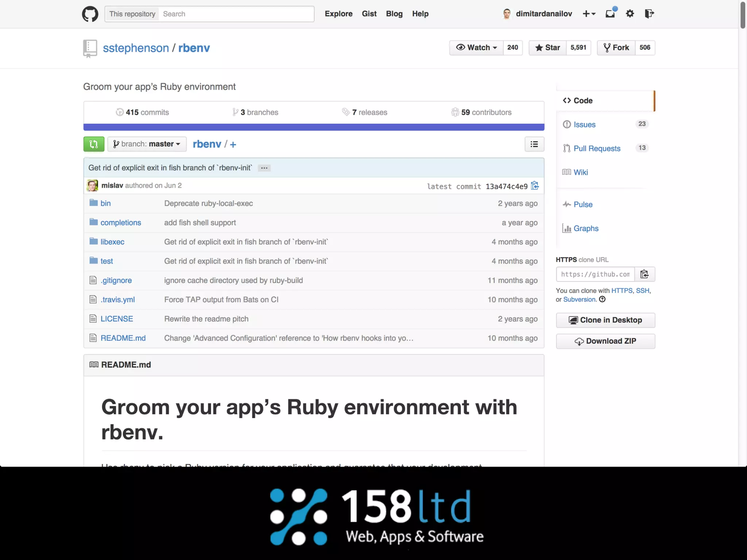747x560 pixels.
Task: Switch clone URL to SSH
Action: pyautogui.click(x=642, y=291)
